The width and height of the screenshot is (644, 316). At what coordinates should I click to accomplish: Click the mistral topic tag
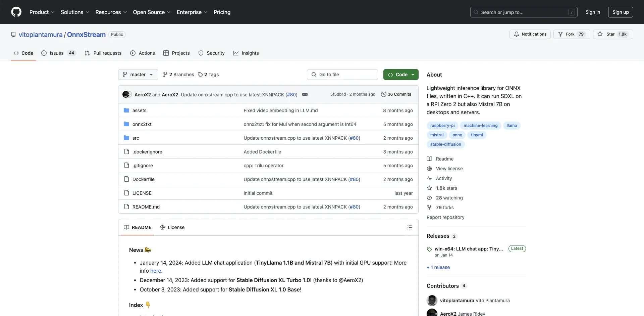(x=437, y=135)
